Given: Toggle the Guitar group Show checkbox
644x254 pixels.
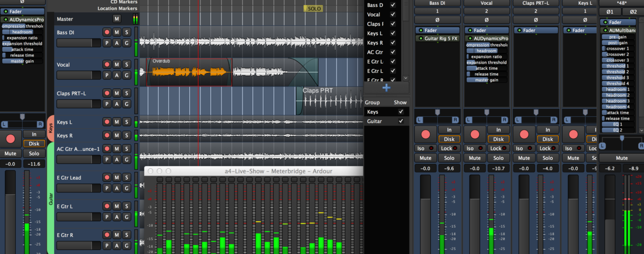Looking at the screenshot, I should (401, 121).
